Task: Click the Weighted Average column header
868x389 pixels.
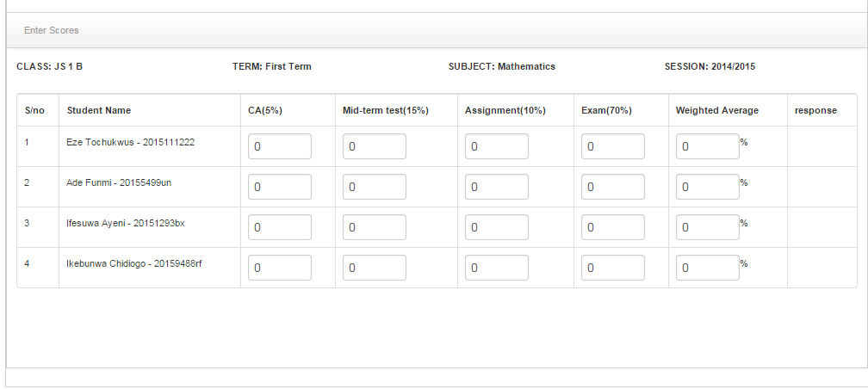Action: 716,111
